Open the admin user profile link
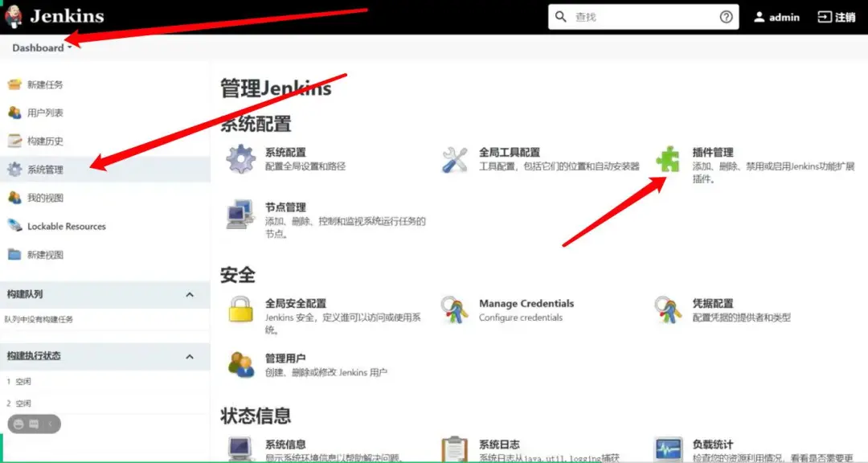The height and width of the screenshot is (463, 868). click(x=784, y=17)
